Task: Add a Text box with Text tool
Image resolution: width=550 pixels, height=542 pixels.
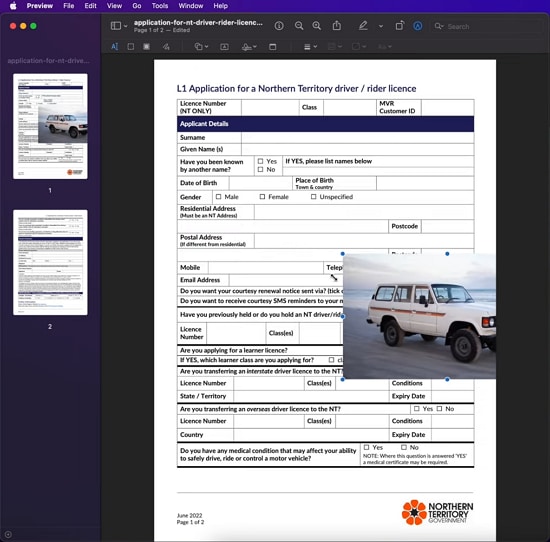Action: coord(224,47)
